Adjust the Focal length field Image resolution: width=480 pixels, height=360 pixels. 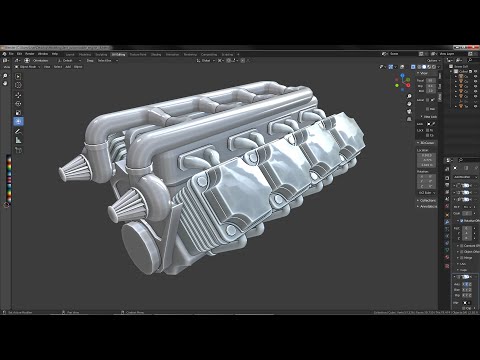(x=431, y=81)
